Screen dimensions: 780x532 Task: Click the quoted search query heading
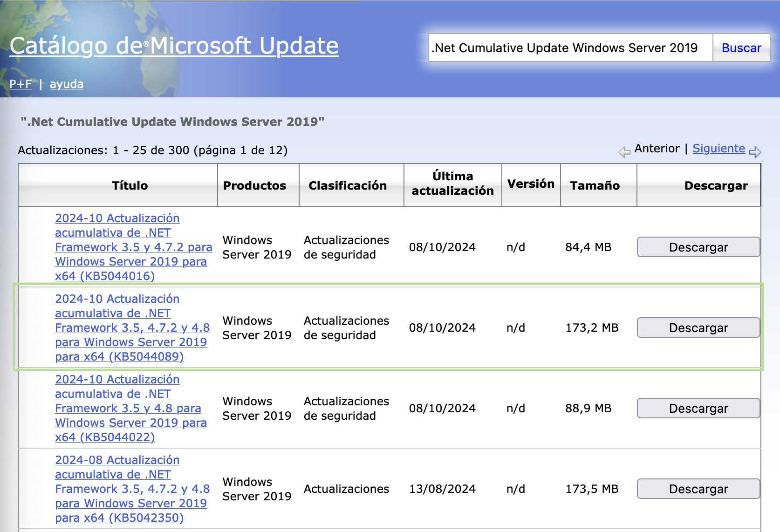172,122
